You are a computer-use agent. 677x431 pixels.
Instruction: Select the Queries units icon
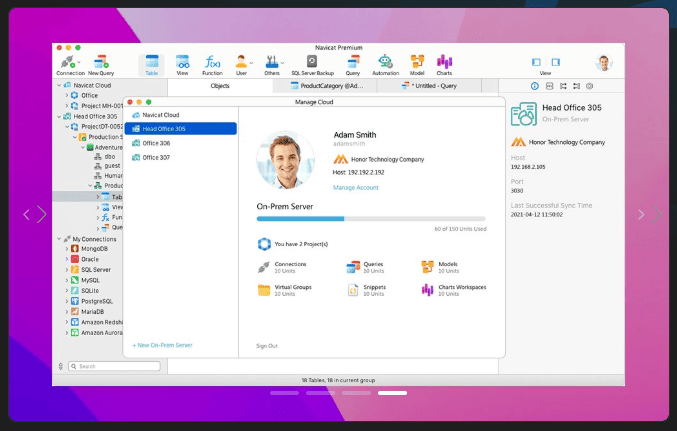353,267
